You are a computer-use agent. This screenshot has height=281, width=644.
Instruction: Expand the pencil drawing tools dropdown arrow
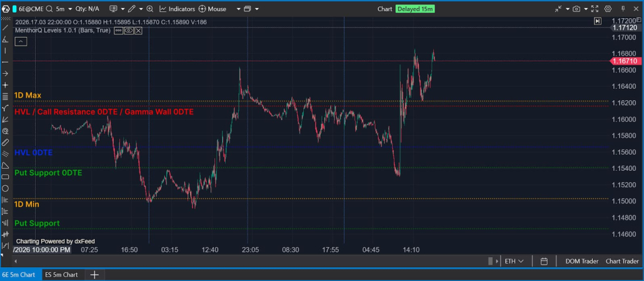tap(141, 9)
